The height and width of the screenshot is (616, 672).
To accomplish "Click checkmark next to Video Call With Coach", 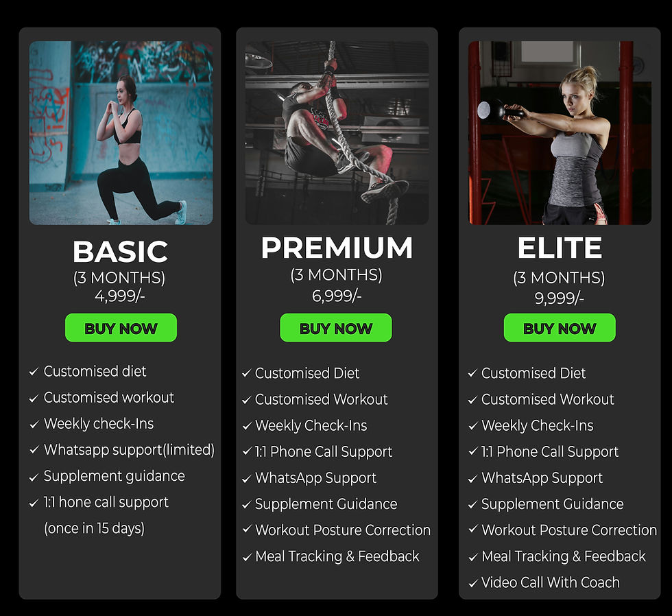I will [472, 583].
